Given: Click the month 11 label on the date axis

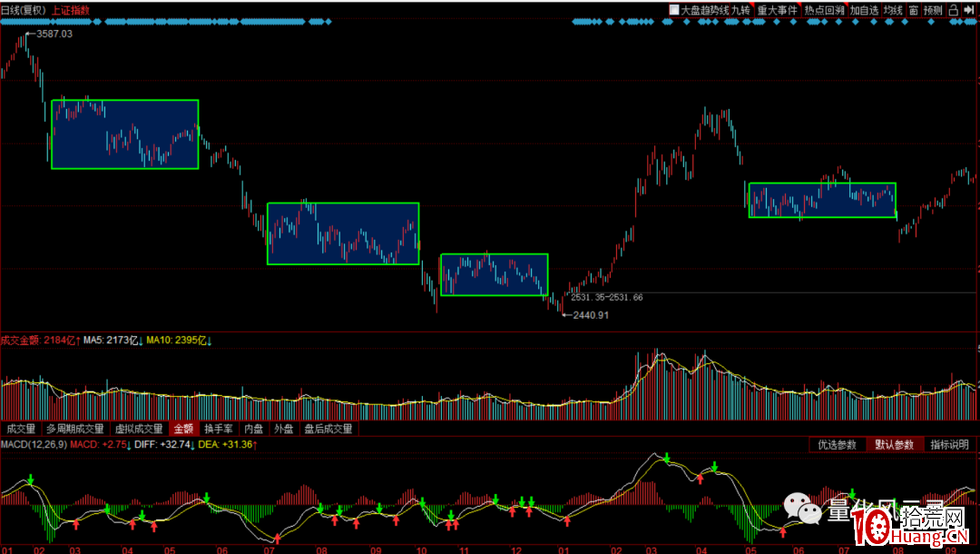Looking at the screenshot, I should point(464,550).
